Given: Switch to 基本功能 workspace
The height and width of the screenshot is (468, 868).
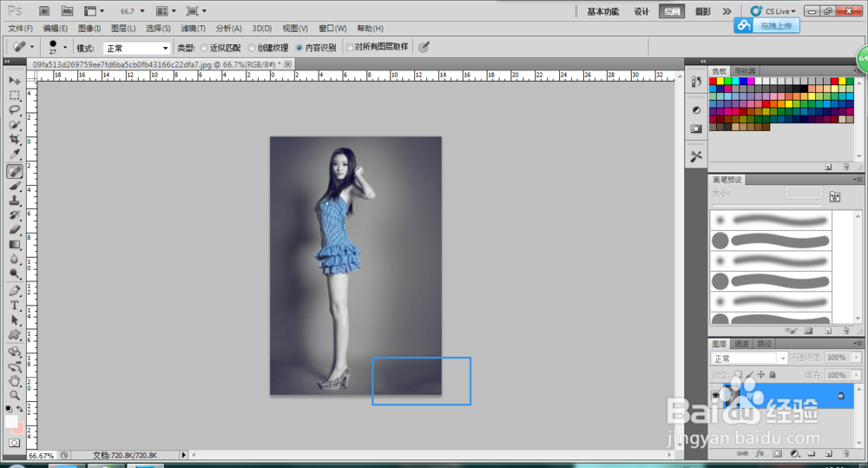Looking at the screenshot, I should [x=603, y=11].
